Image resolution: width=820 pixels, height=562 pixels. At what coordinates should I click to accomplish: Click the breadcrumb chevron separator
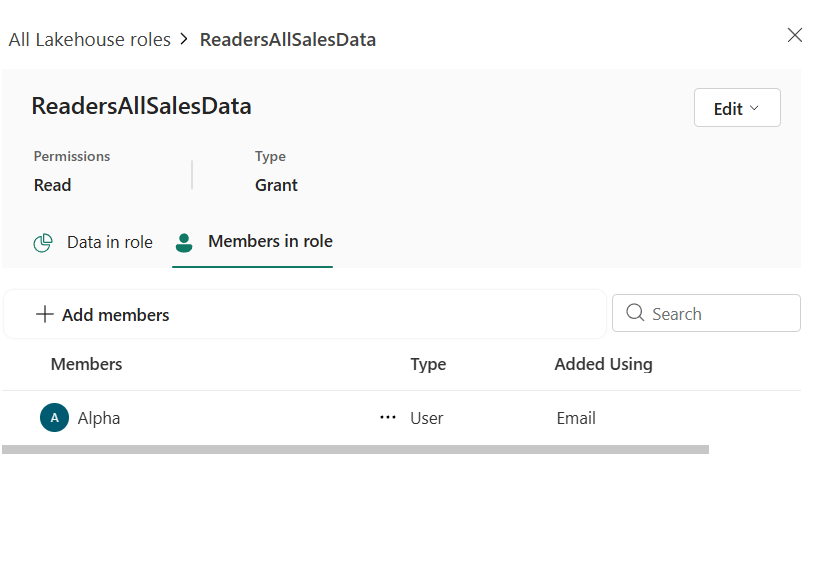[x=184, y=39]
